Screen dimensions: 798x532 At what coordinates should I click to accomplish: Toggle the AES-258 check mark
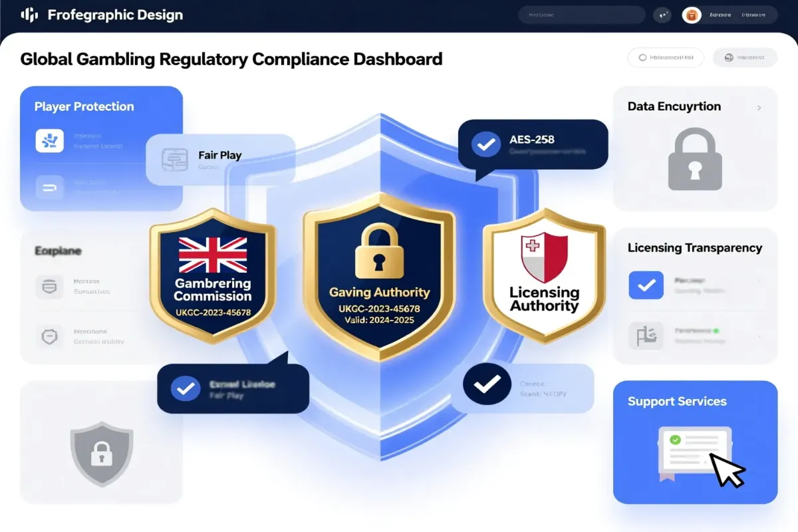click(x=485, y=145)
